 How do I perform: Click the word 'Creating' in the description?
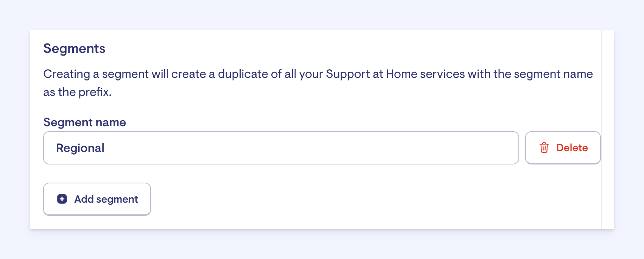click(67, 74)
